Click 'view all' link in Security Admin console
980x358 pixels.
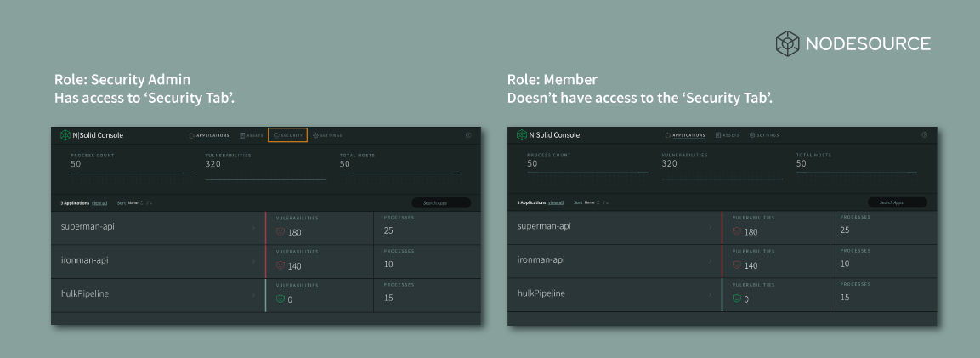[99, 203]
